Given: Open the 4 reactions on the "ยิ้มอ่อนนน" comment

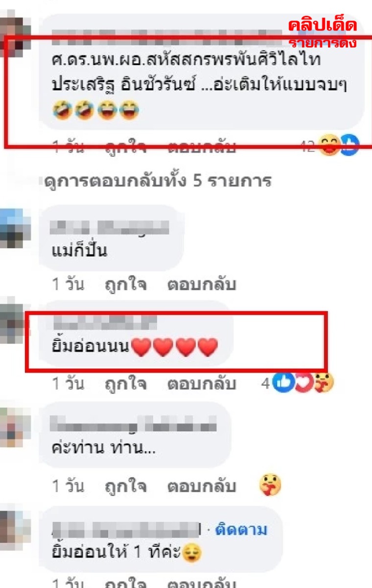Looking at the screenshot, I should (x=297, y=383).
